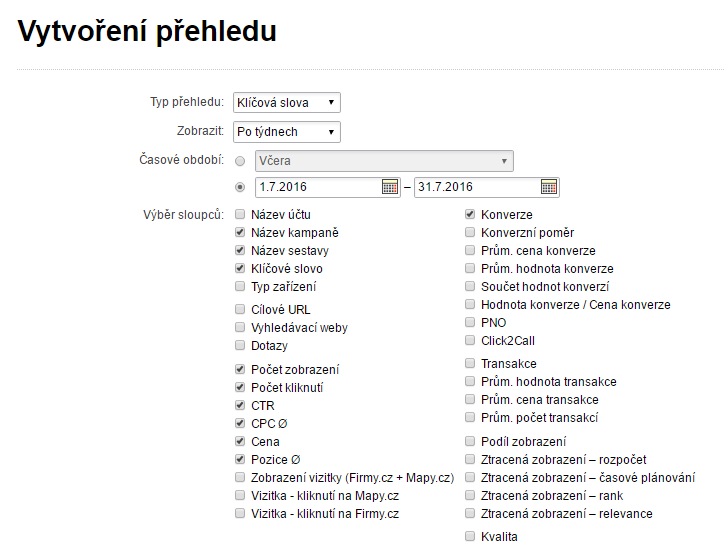
Task: Open the start date calendar picker icon
Action: tap(390, 187)
